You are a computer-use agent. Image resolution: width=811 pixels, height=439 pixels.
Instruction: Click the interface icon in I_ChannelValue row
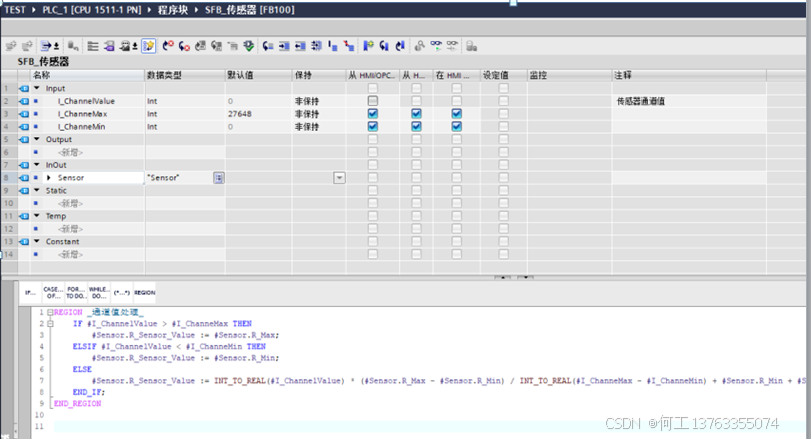24,101
